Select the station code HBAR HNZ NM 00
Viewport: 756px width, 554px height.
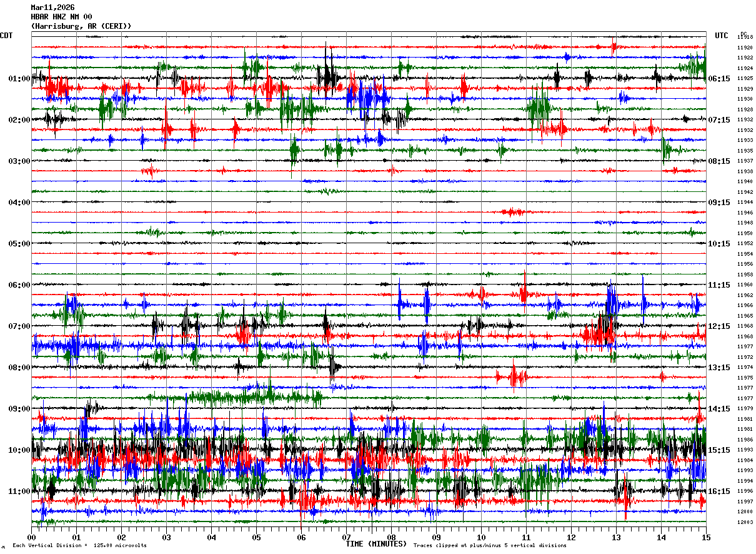61,17
